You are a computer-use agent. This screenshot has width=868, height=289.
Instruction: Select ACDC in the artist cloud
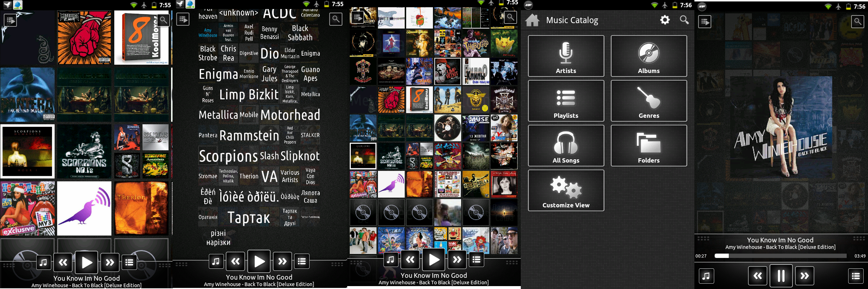coord(280,13)
